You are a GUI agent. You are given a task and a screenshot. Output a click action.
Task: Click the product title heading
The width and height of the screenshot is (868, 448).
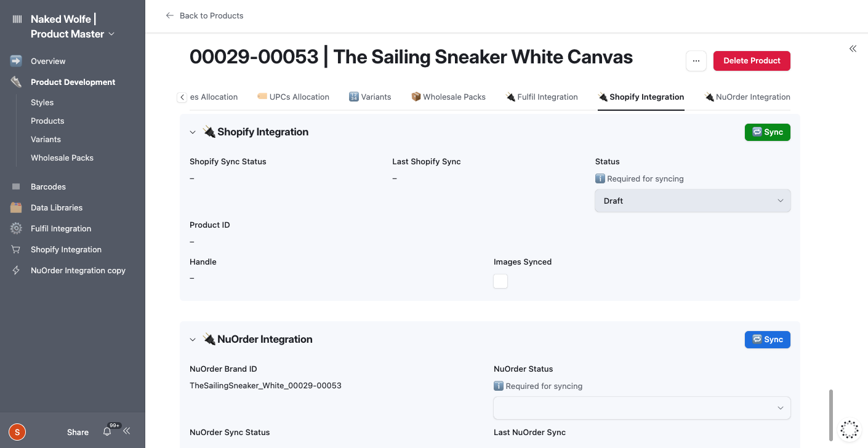pyautogui.click(x=411, y=57)
